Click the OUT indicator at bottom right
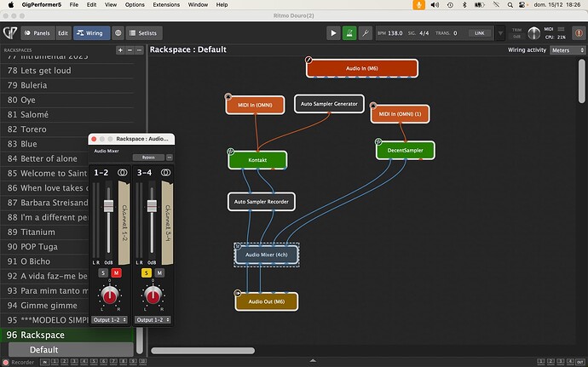This screenshot has height=367, width=588. [x=580, y=362]
